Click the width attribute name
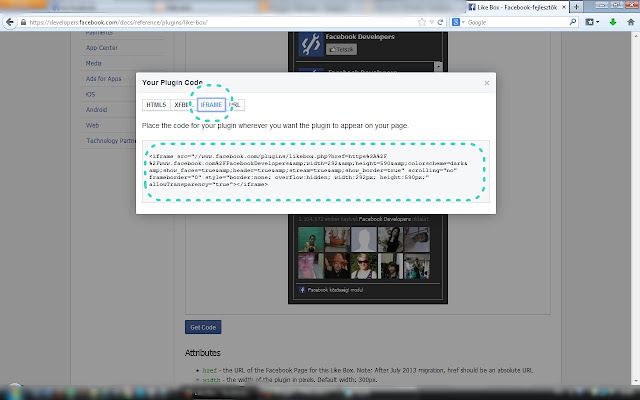Screen dimensions: 640x400 [211, 380]
